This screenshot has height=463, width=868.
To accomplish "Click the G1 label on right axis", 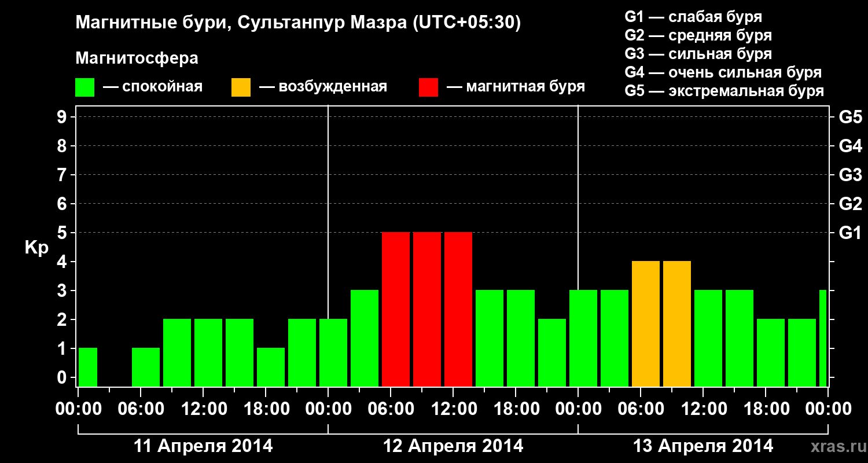I will click(850, 233).
